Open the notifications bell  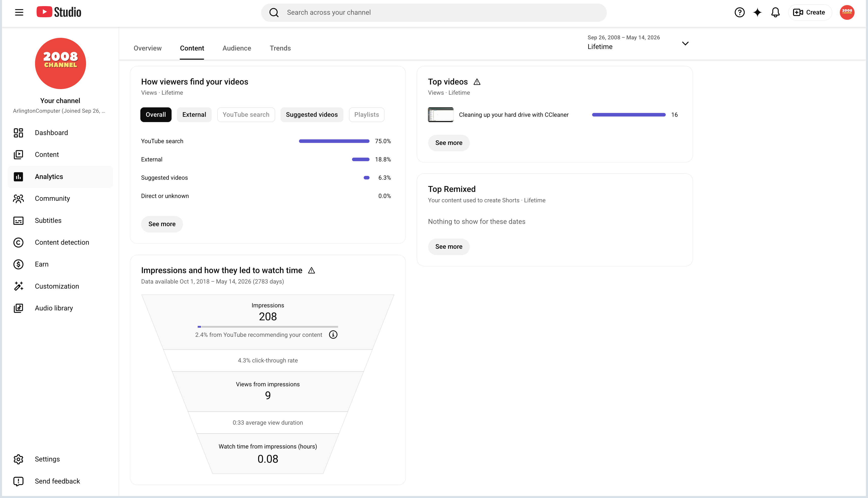(x=775, y=13)
